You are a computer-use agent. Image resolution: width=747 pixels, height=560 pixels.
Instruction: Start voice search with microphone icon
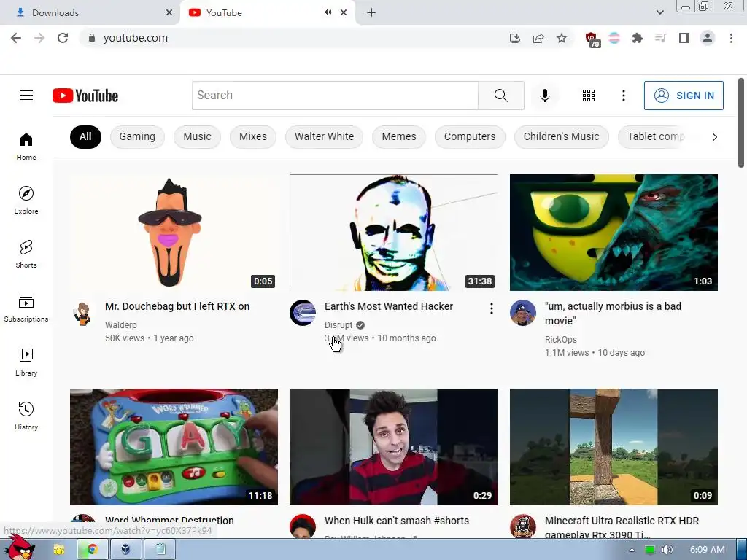[x=544, y=96]
